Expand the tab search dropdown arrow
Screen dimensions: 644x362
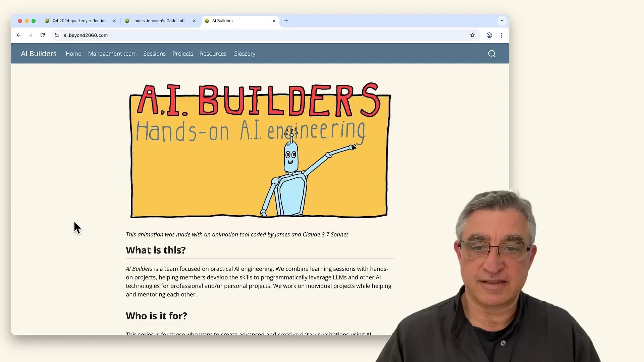coord(502,21)
